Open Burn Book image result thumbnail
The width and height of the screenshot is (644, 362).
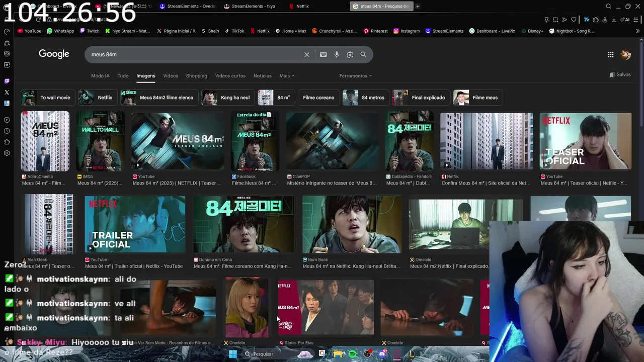[352, 224]
